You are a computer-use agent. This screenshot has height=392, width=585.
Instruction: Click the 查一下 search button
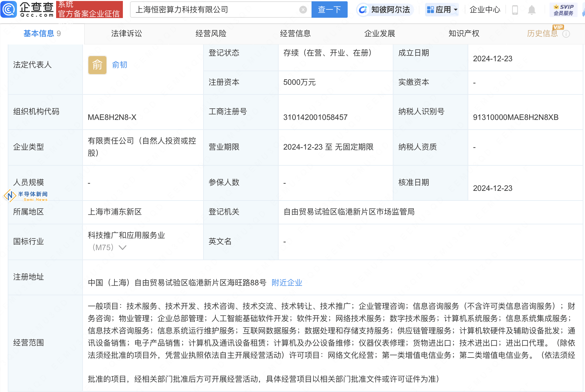329,10
